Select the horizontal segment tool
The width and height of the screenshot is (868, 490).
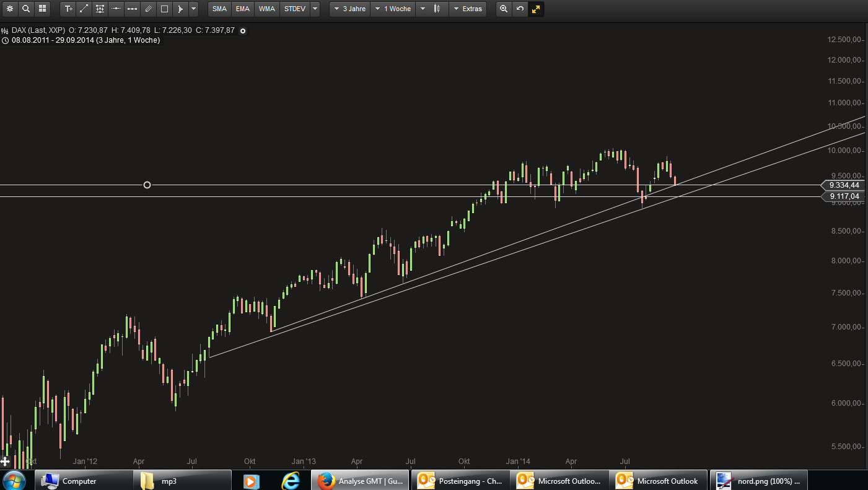[132, 9]
